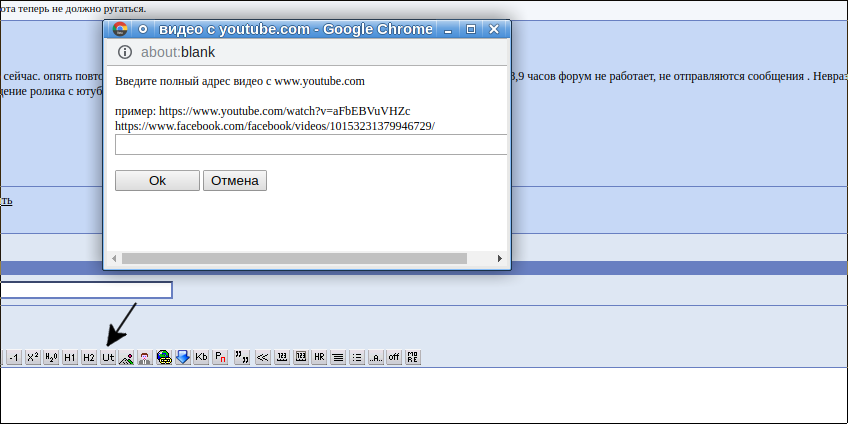Click the underlined 123 button
This screenshot has height=424, width=848.
tap(282, 357)
